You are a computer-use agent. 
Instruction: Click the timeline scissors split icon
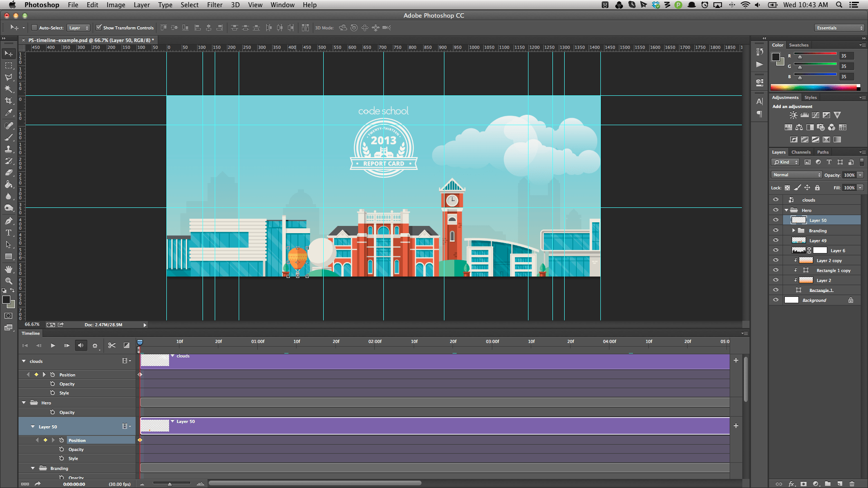112,346
